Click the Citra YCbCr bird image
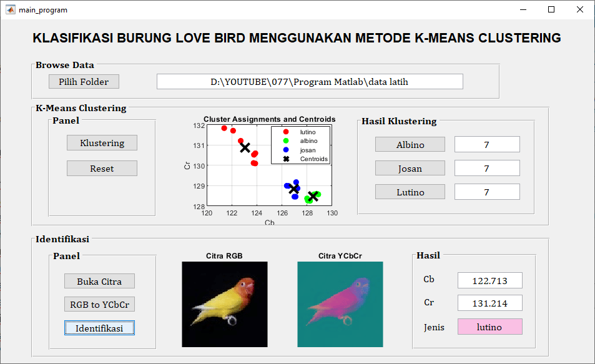 click(x=340, y=304)
